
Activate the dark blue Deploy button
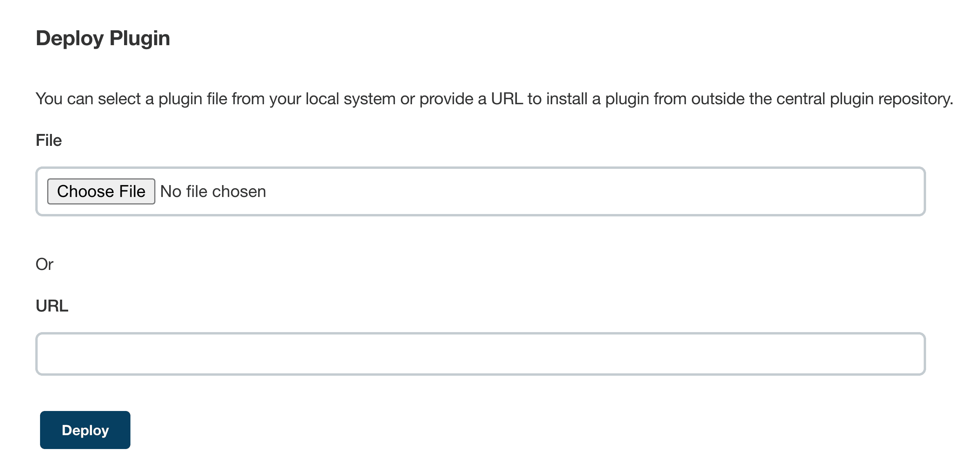[84, 430]
